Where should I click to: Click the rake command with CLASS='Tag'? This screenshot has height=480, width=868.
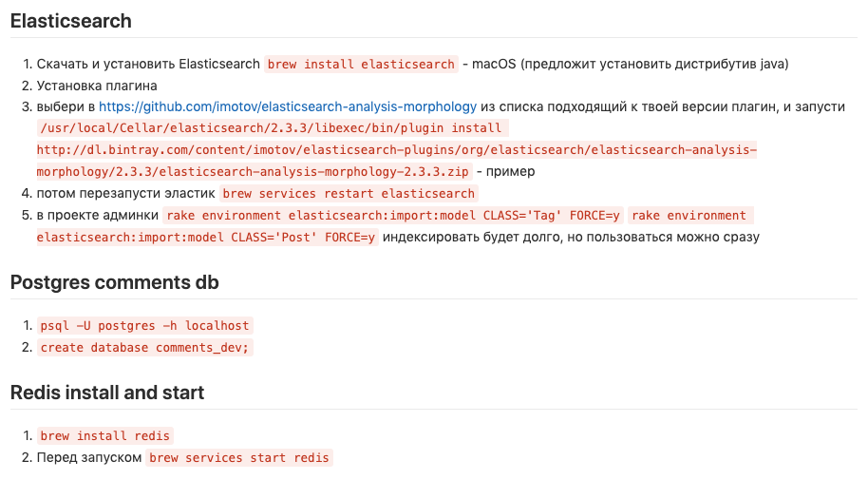click(393, 215)
